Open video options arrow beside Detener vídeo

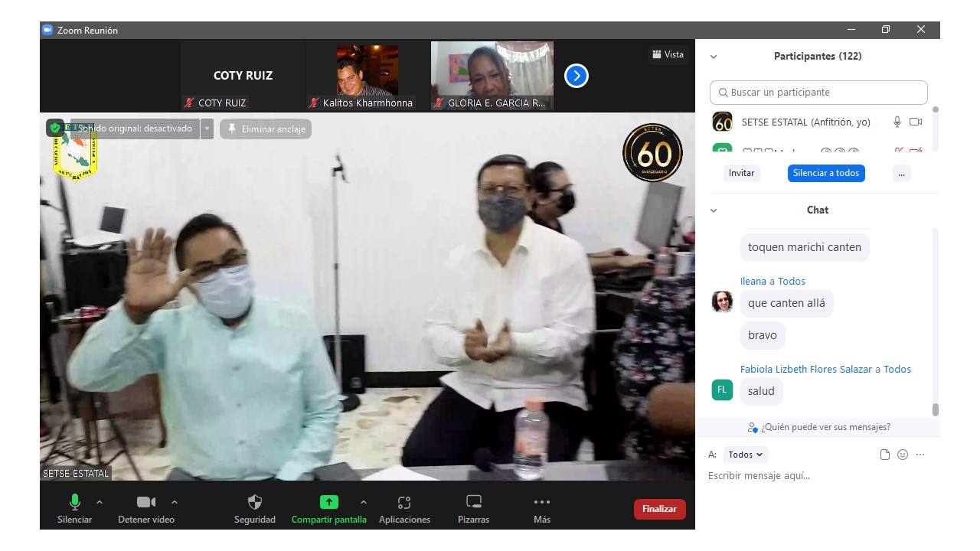coord(175,502)
